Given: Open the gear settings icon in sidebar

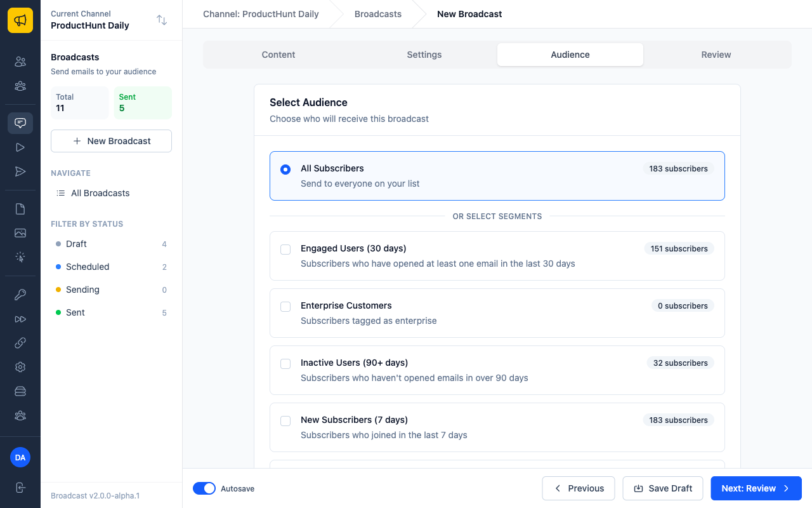Looking at the screenshot, I should (20, 367).
